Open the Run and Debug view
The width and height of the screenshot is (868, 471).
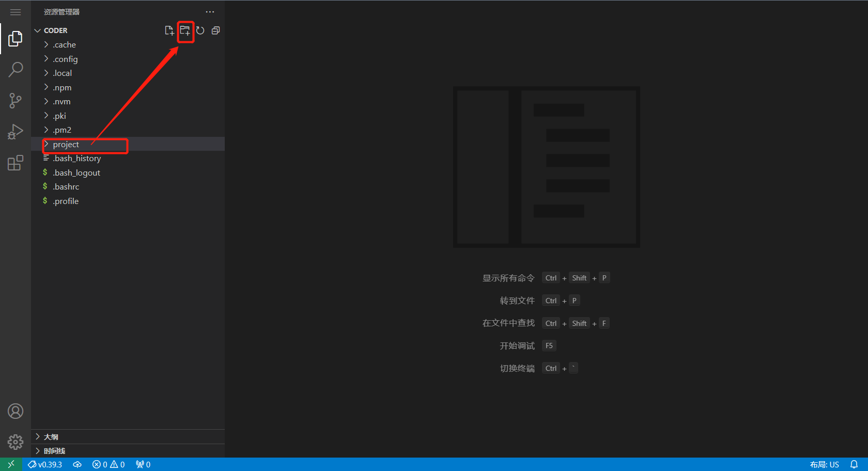tap(16, 132)
